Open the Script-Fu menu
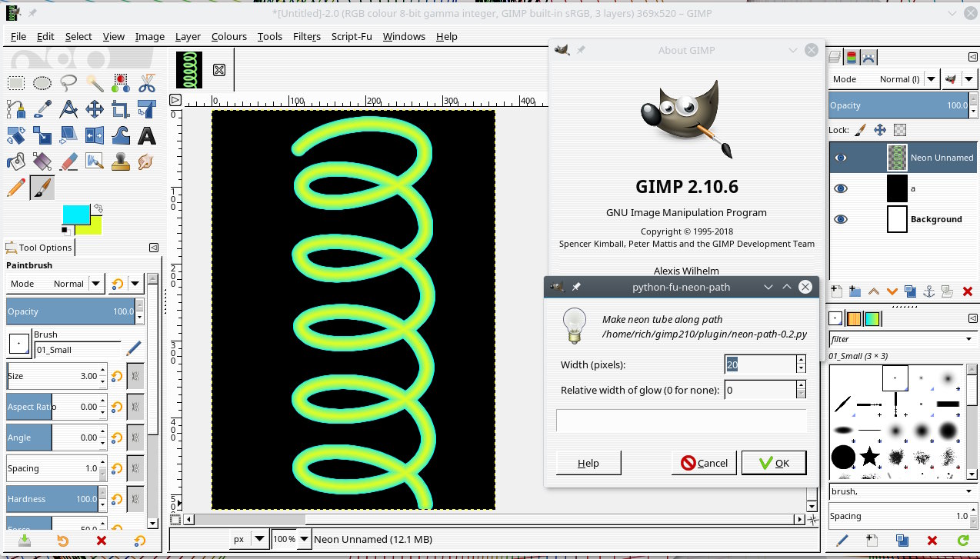Viewport: 980px width, 559px height. (x=353, y=36)
